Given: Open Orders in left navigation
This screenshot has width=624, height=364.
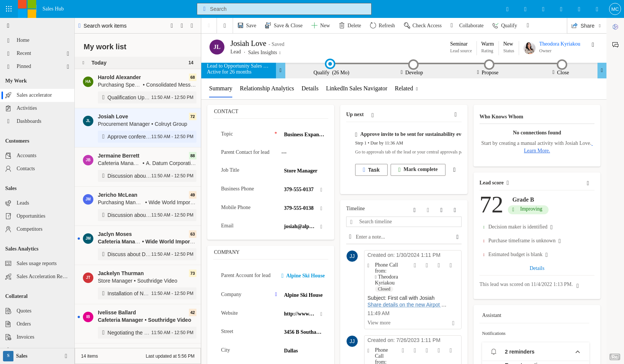Looking at the screenshot, I should pyautogui.click(x=37, y=324).
